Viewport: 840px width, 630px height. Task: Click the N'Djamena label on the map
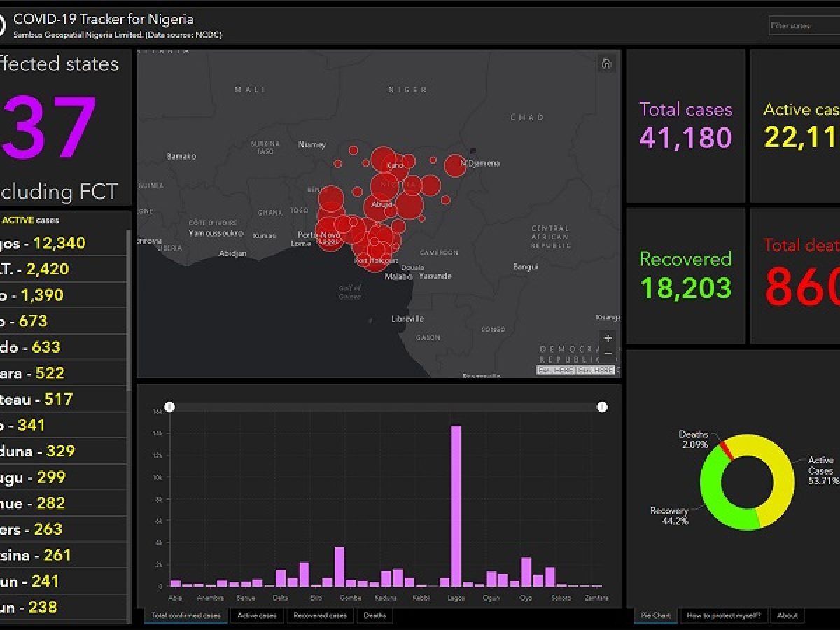[479, 163]
